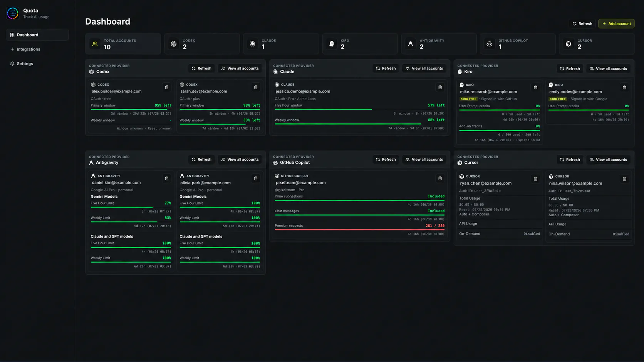This screenshot has height=362, width=644.
Task: Click trash icon on alex.builder Codex card
Action: (167, 87)
